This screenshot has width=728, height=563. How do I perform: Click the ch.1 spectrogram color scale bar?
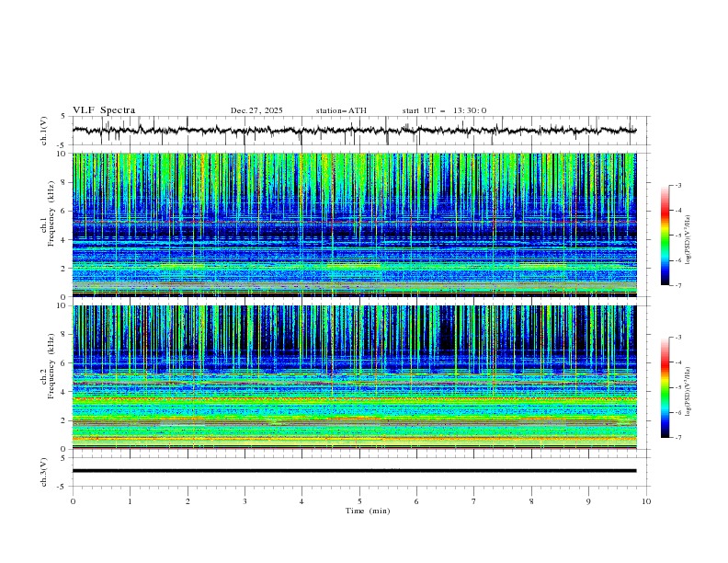[x=665, y=236]
